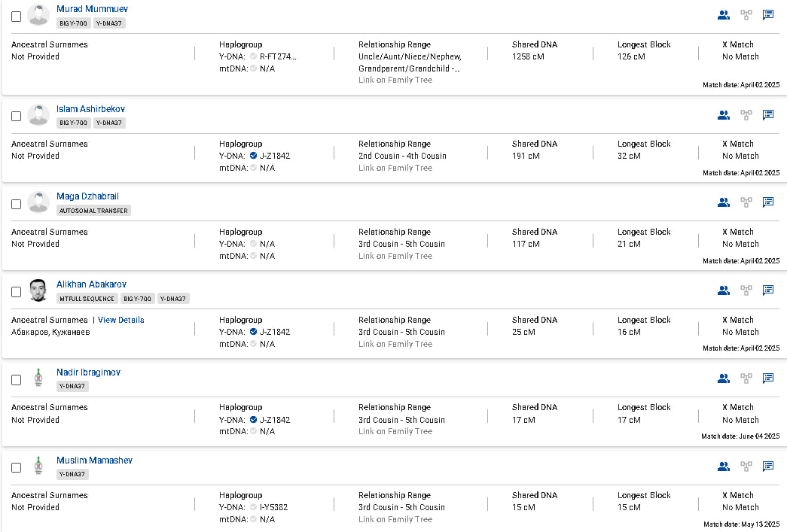Open in-common matches for Nadir Ibragimov

(x=723, y=378)
